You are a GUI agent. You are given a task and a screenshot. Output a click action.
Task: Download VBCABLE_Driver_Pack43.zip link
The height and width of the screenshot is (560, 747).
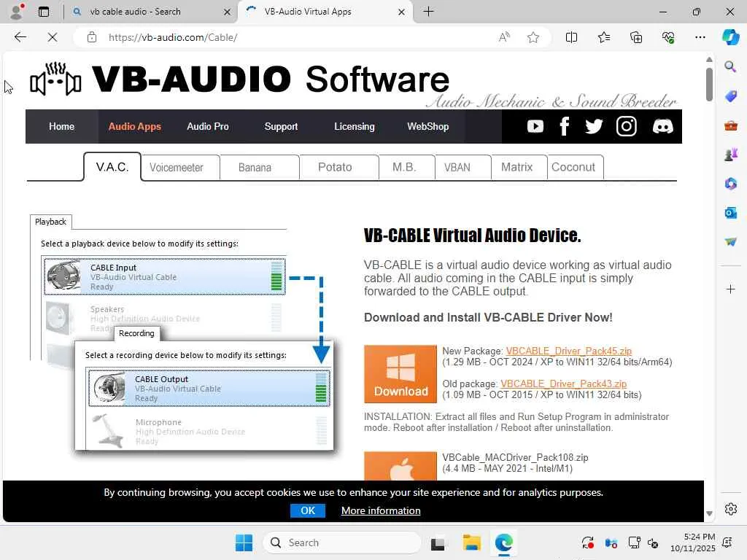564,384
